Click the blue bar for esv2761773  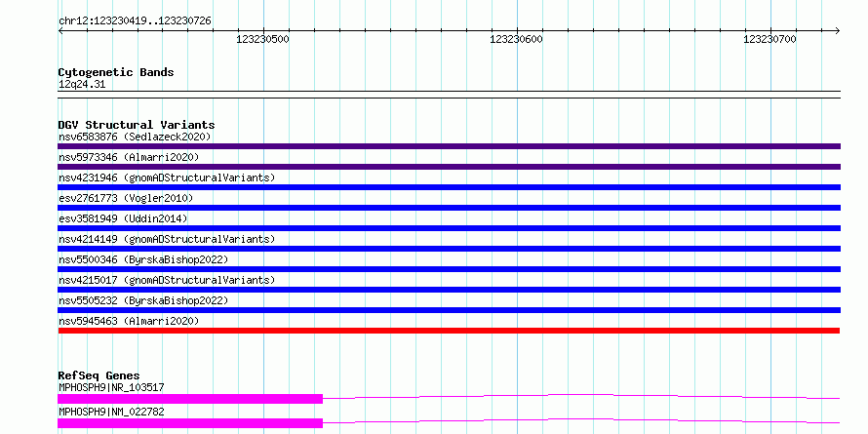point(449,208)
